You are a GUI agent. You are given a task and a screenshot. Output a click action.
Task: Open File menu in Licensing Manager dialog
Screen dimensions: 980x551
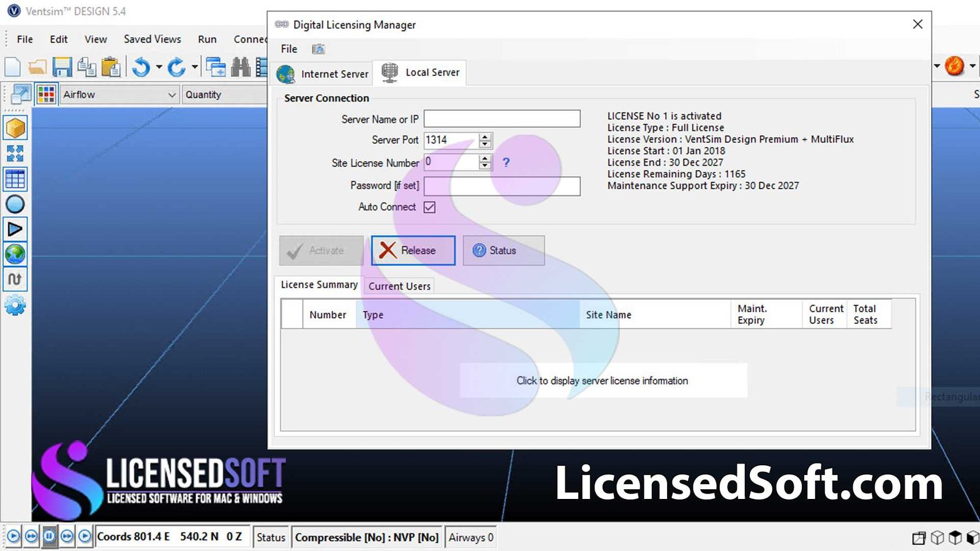[x=289, y=49]
